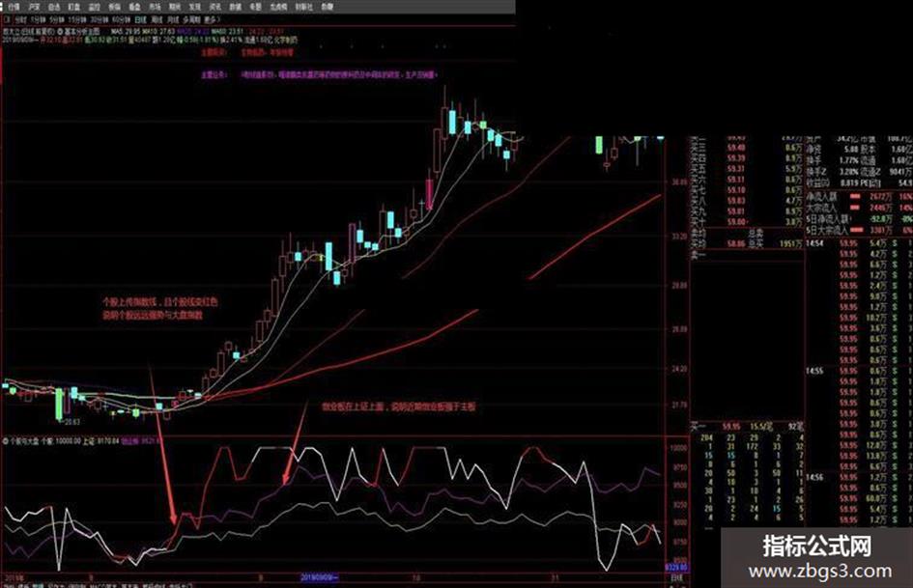Image resolution: width=913 pixels, height=588 pixels.
Task: Open the 监控 menu in top bar
Action: pyautogui.click(x=95, y=7)
